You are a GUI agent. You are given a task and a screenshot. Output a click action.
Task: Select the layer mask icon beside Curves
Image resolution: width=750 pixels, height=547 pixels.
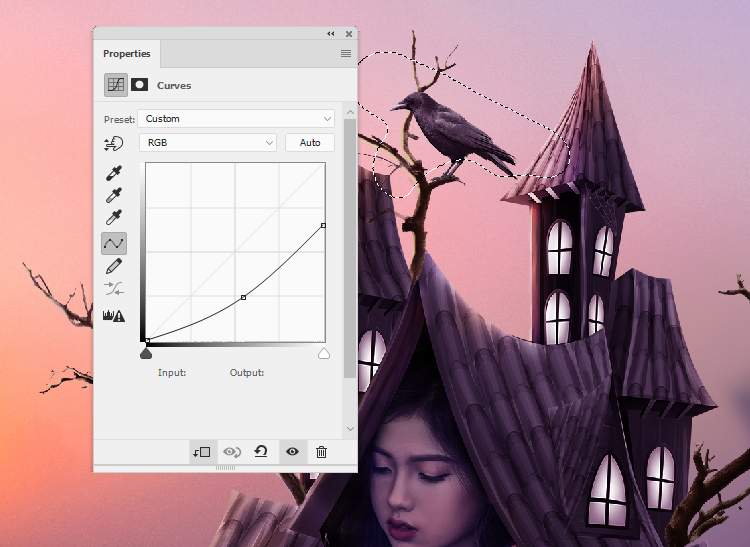[139, 85]
